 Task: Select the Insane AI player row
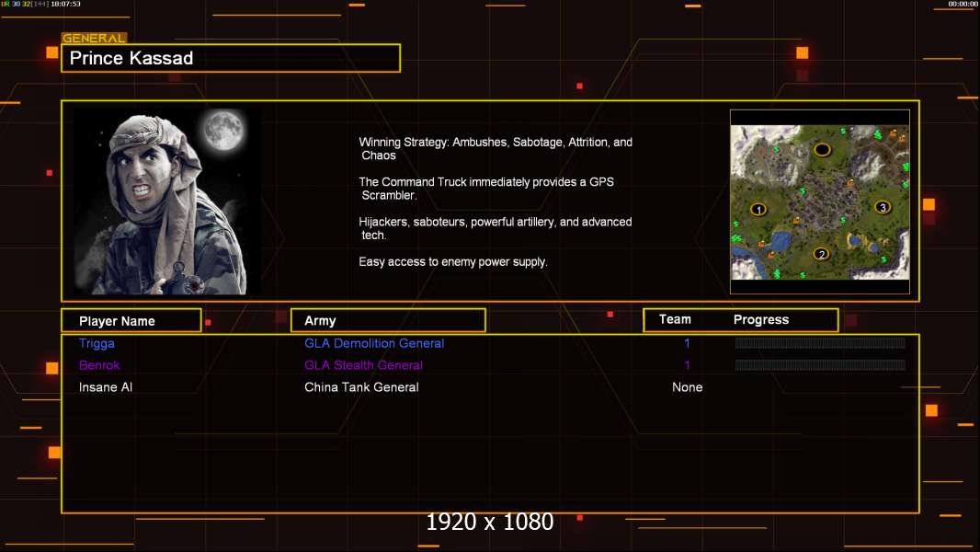point(106,387)
